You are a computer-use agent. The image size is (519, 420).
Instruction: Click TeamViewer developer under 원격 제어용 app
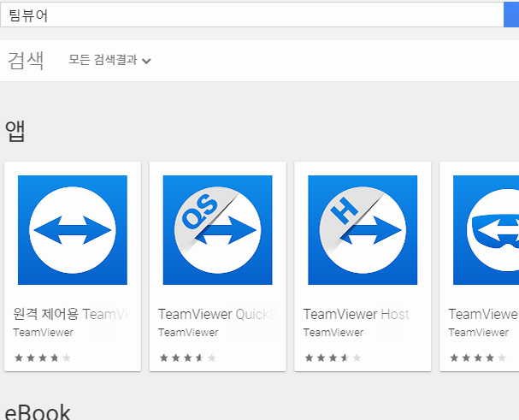point(43,333)
